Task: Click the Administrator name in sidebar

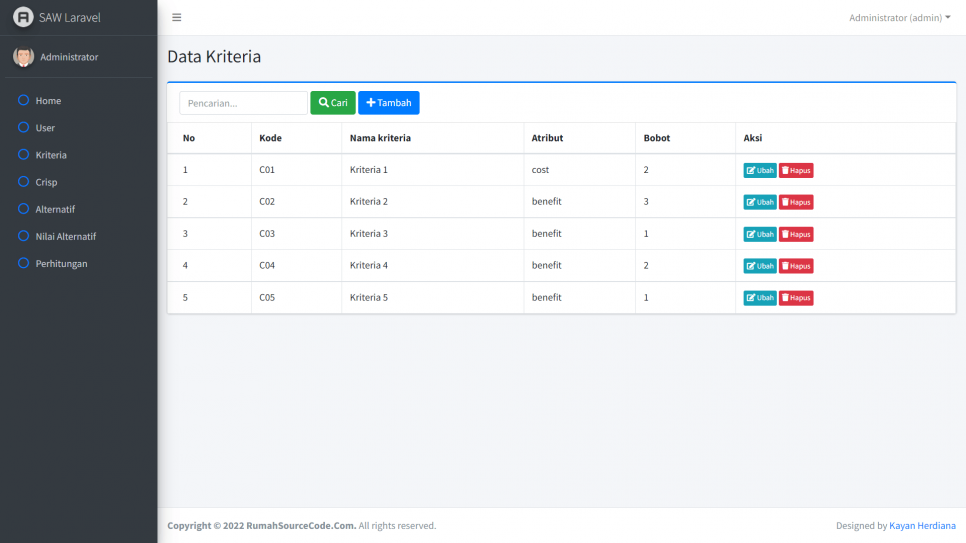Action: pos(69,57)
